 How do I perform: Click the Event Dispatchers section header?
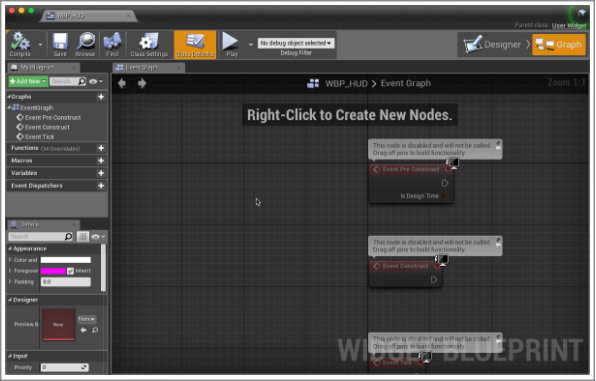tap(57, 186)
